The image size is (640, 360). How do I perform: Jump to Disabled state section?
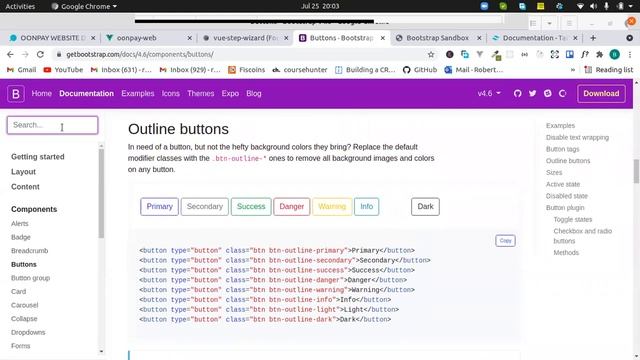click(x=567, y=196)
